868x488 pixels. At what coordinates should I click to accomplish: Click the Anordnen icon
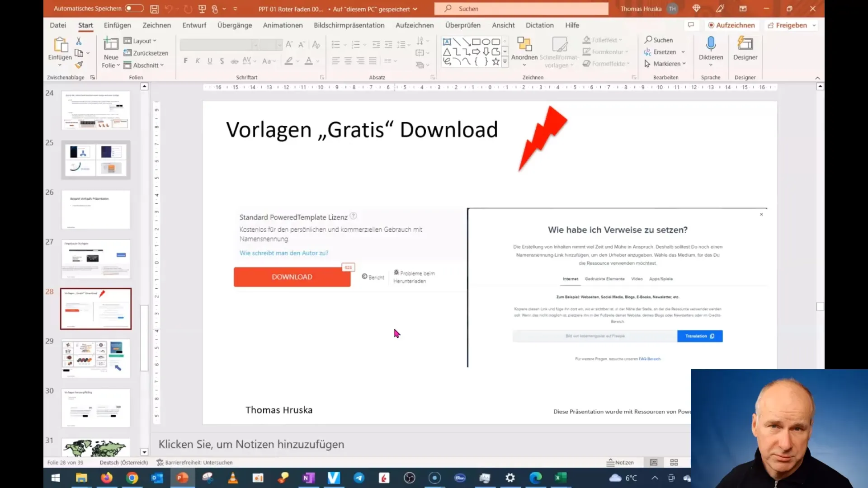524,44
